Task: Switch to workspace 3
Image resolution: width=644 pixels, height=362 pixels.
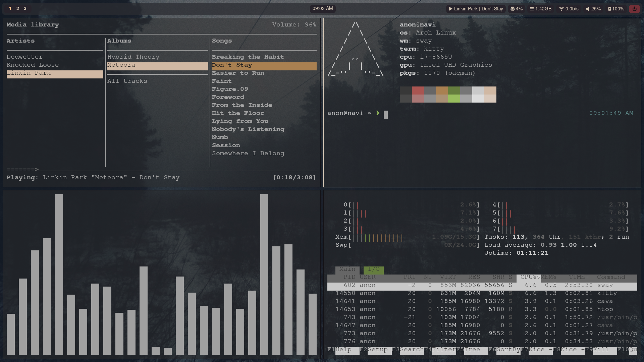Action: coord(25,9)
